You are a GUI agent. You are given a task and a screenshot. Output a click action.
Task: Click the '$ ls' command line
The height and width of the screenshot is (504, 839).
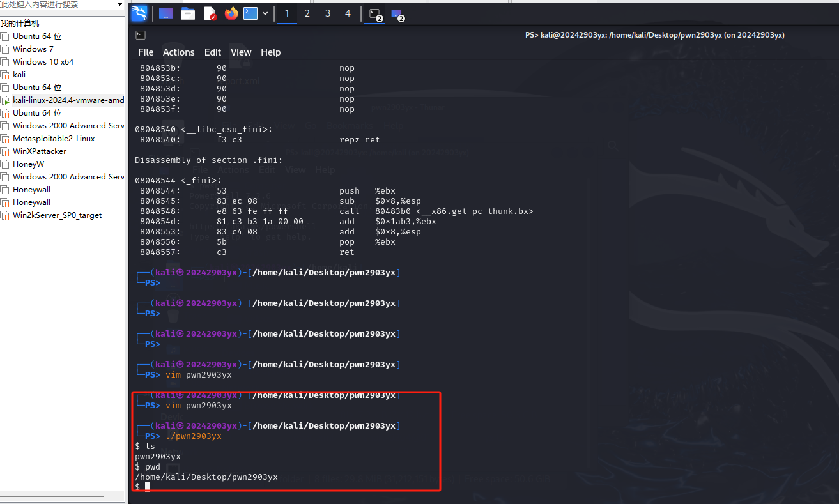click(145, 446)
